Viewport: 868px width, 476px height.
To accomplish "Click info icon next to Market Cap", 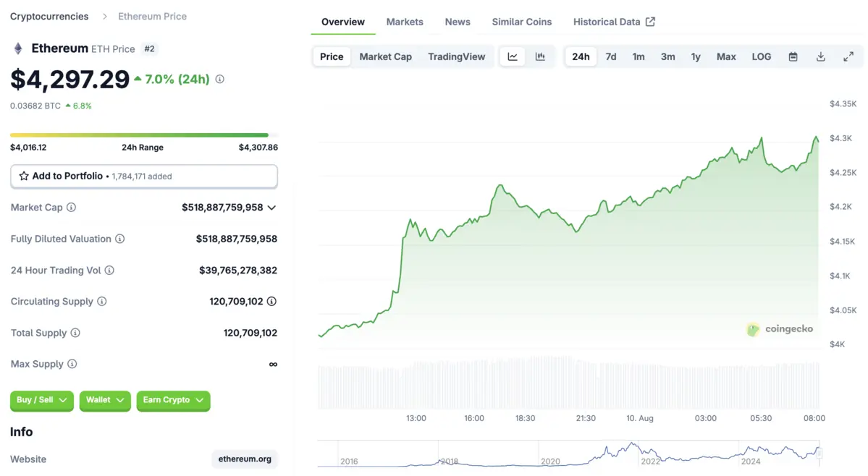I will 71,208.
